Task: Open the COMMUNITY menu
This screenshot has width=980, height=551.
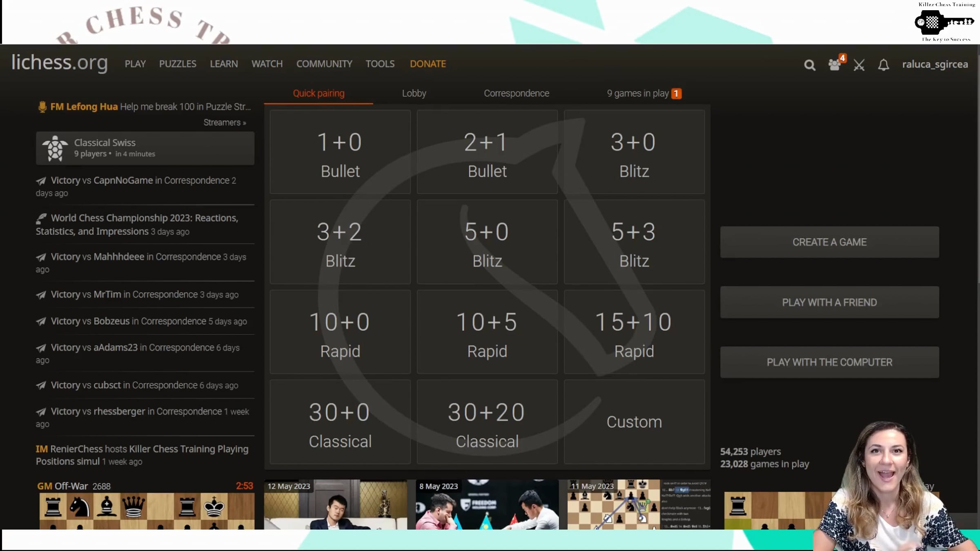Action: 324,64
